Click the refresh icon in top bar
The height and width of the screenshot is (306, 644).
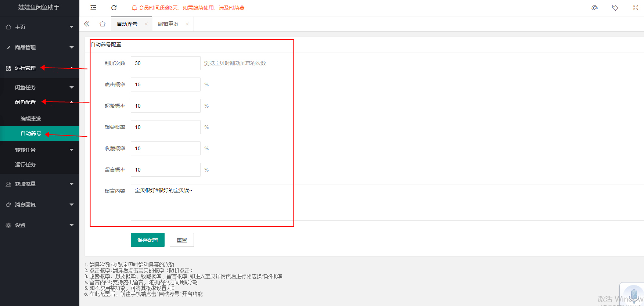click(x=114, y=8)
